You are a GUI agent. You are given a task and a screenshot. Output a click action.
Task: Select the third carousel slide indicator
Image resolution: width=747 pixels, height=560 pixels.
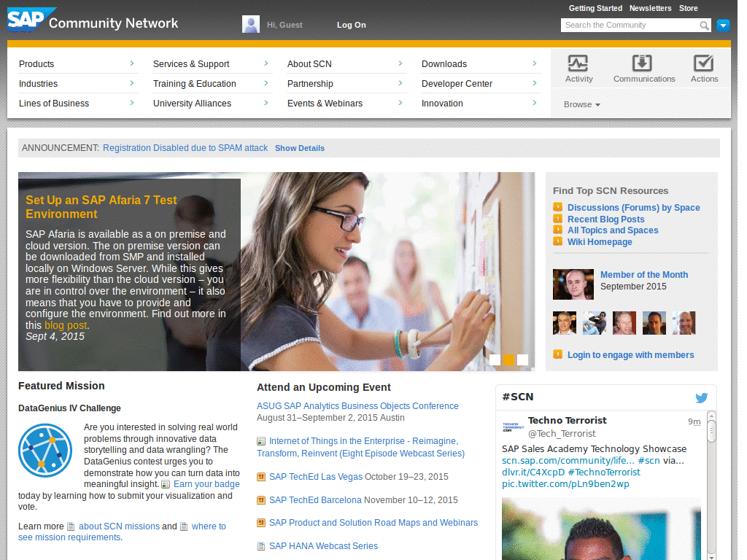[x=522, y=359]
